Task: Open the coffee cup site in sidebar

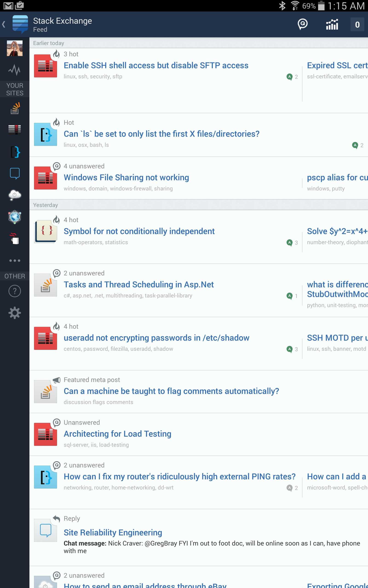Action: (x=14, y=238)
